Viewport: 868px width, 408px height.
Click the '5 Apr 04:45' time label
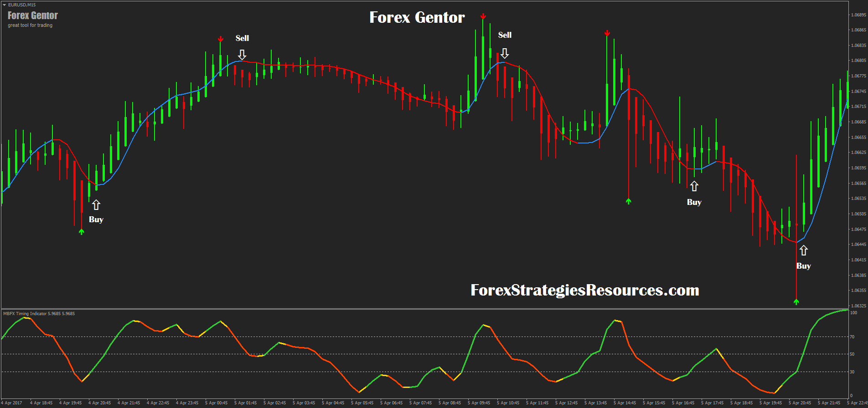333,403
